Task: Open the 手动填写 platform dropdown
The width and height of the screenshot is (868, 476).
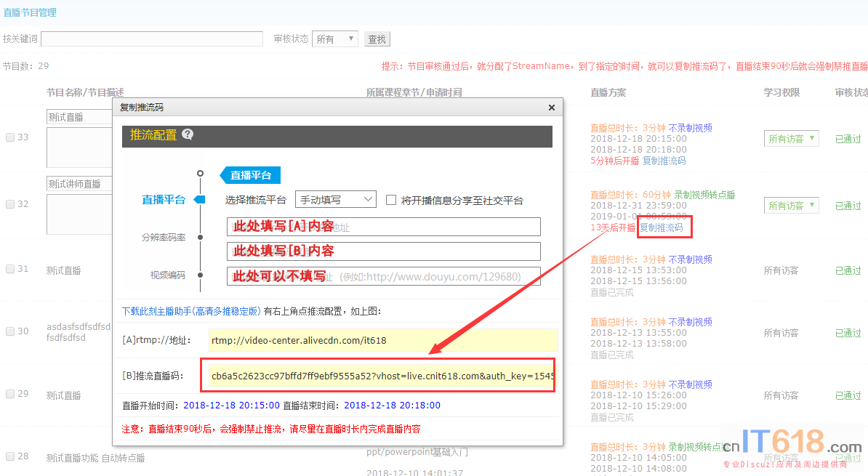Action: tap(335, 199)
